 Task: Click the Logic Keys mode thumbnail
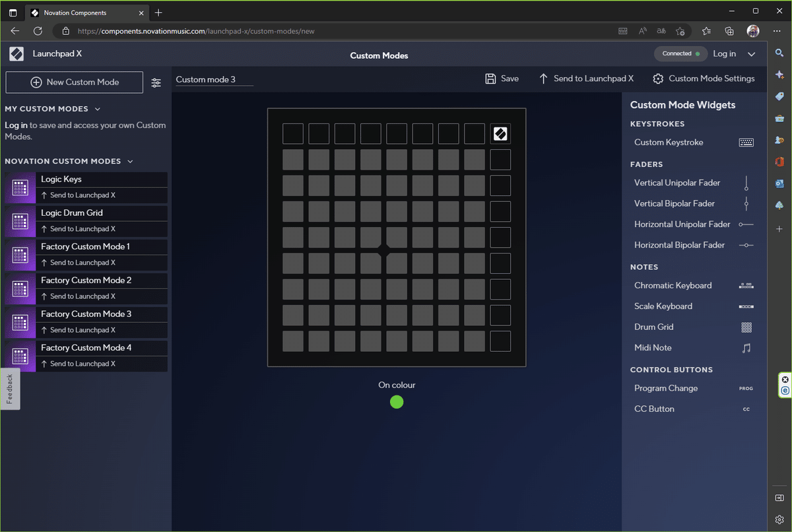pyautogui.click(x=20, y=187)
